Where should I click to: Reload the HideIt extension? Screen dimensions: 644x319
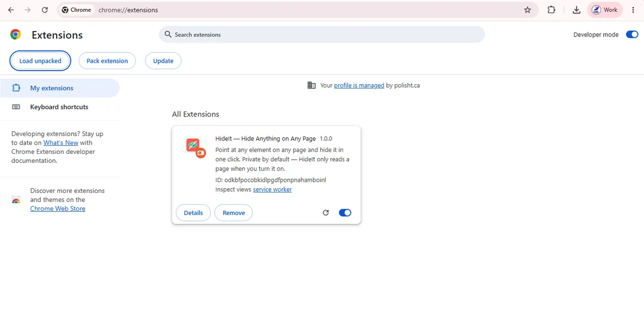click(326, 213)
